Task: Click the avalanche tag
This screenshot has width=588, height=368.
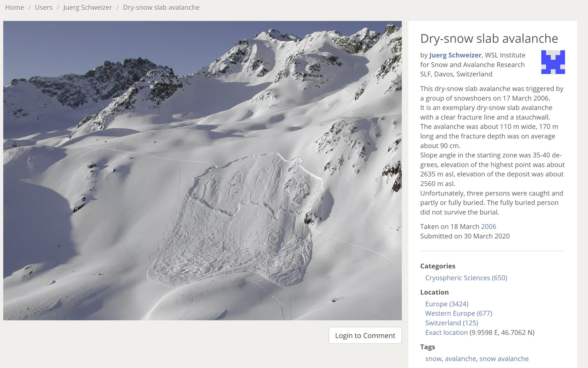Action: (460, 359)
